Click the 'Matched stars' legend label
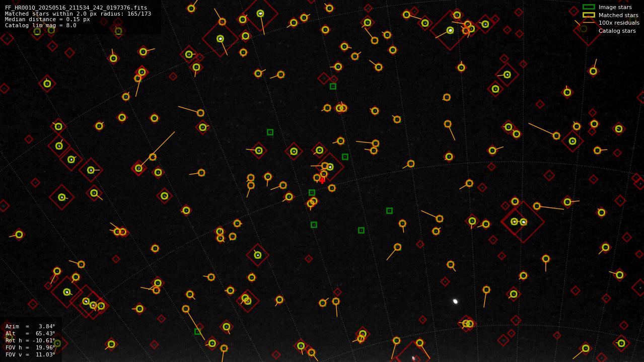644x362 pixels. pos(618,15)
